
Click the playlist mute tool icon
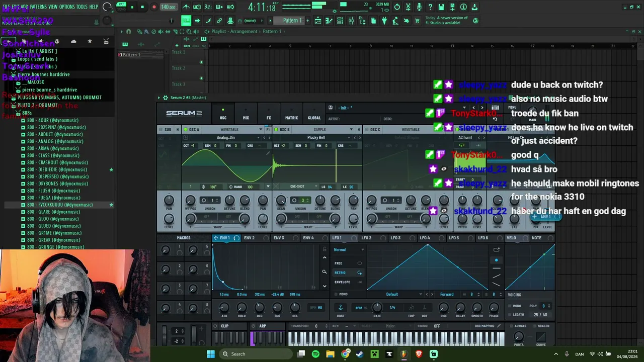161,31
